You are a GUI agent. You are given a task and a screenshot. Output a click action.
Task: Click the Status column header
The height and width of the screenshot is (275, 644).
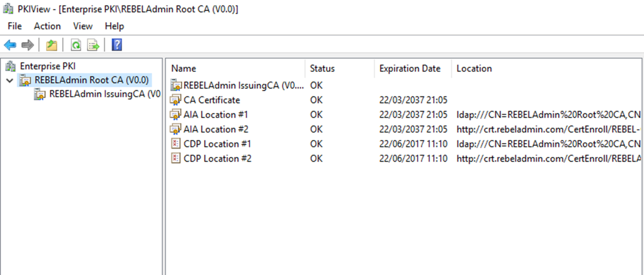click(x=339, y=68)
